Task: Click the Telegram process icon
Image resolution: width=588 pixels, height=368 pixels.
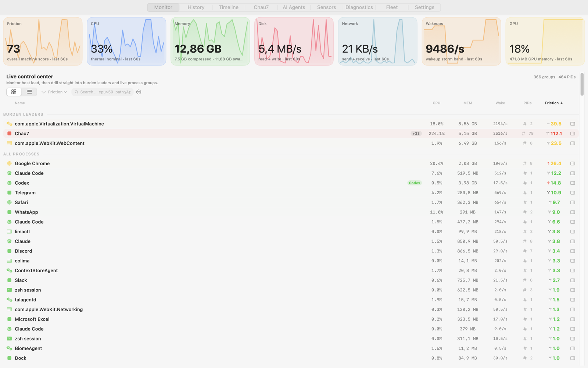Action: 10,193
